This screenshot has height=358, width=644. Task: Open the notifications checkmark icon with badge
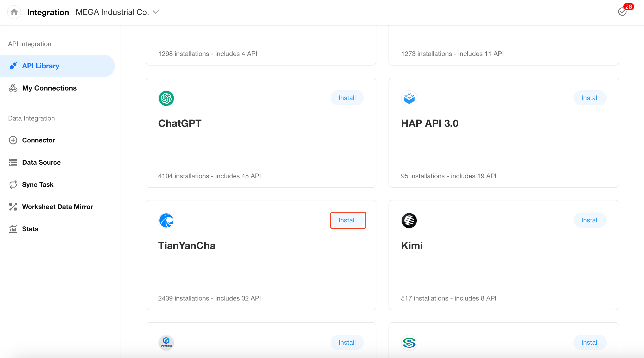622,12
